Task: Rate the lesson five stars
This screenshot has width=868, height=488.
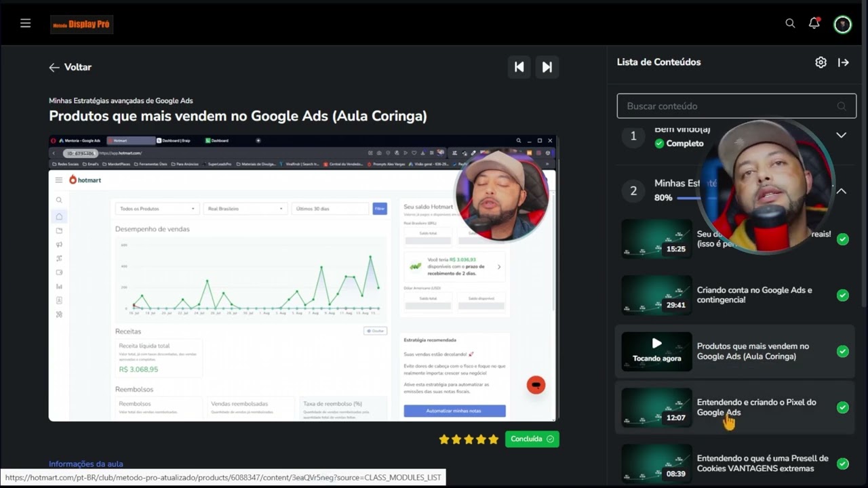Action: click(x=493, y=439)
